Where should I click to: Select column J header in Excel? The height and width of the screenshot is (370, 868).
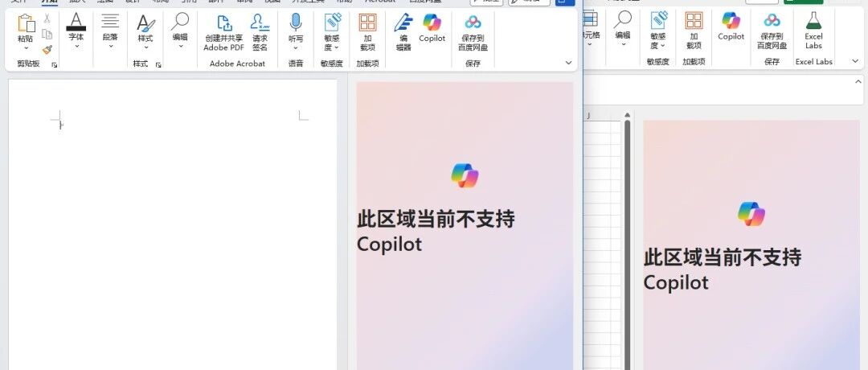[588, 116]
